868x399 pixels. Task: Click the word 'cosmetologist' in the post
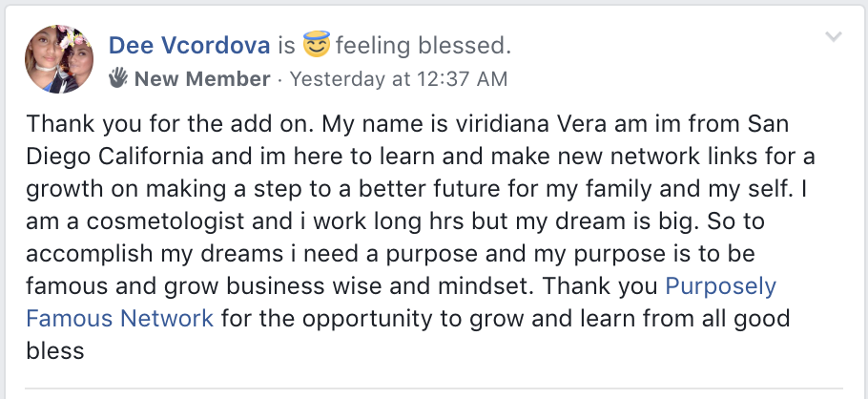pyautogui.click(x=165, y=221)
